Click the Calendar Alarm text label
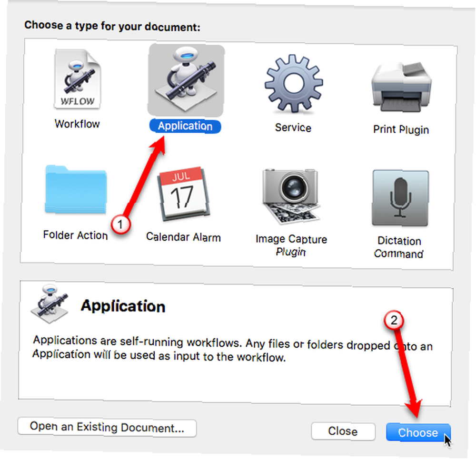476x459 pixels. click(183, 237)
